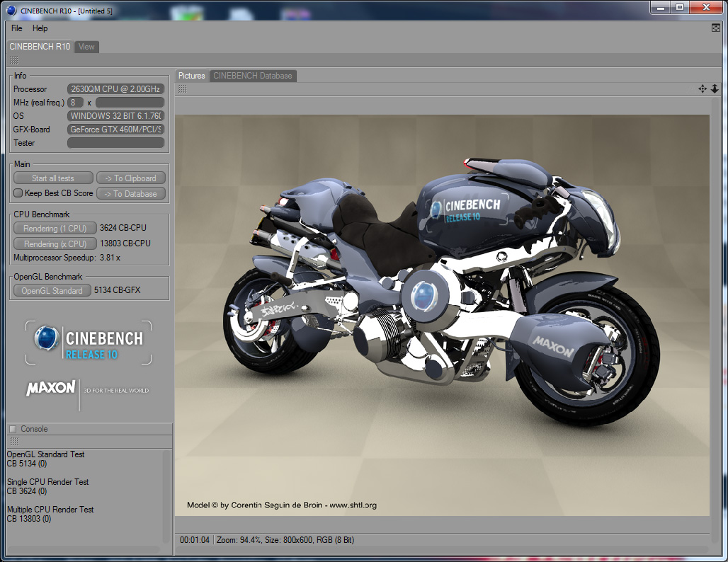
Task: Click the grip handle below CINEBENCH R10 tab
Action: coord(14,60)
